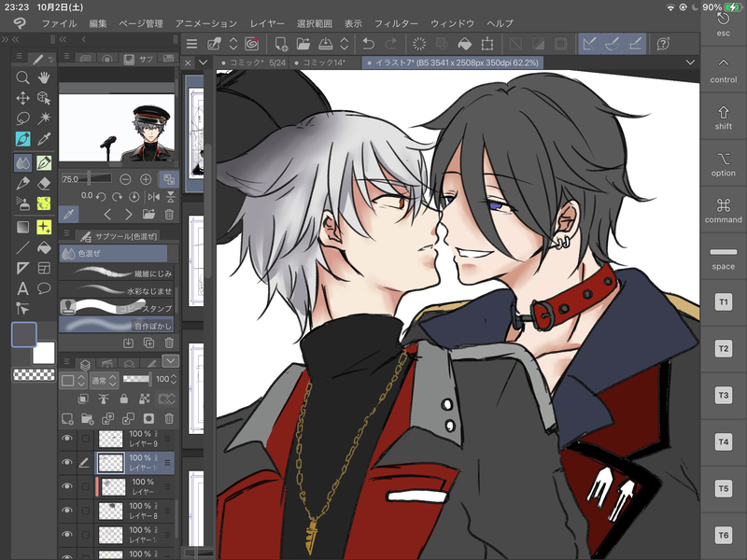Open アニメーション menu
Viewport: 747px width, 560px height.
[x=205, y=23]
